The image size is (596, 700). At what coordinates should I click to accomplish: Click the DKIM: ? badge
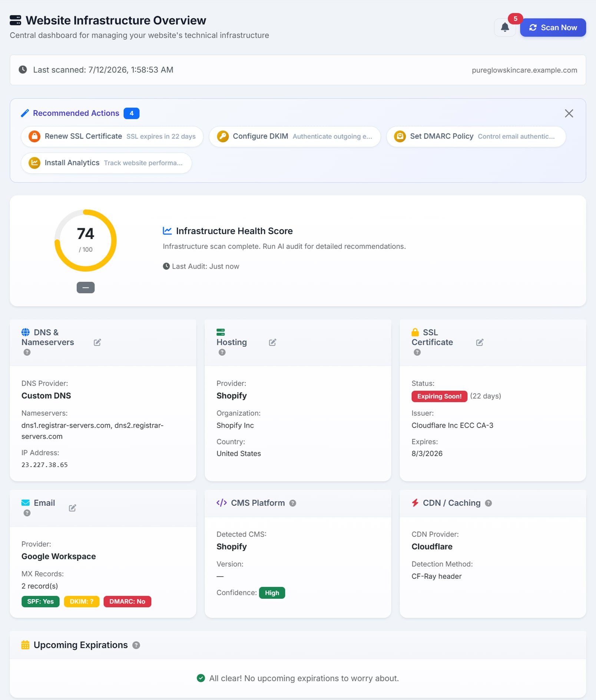(82, 602)
